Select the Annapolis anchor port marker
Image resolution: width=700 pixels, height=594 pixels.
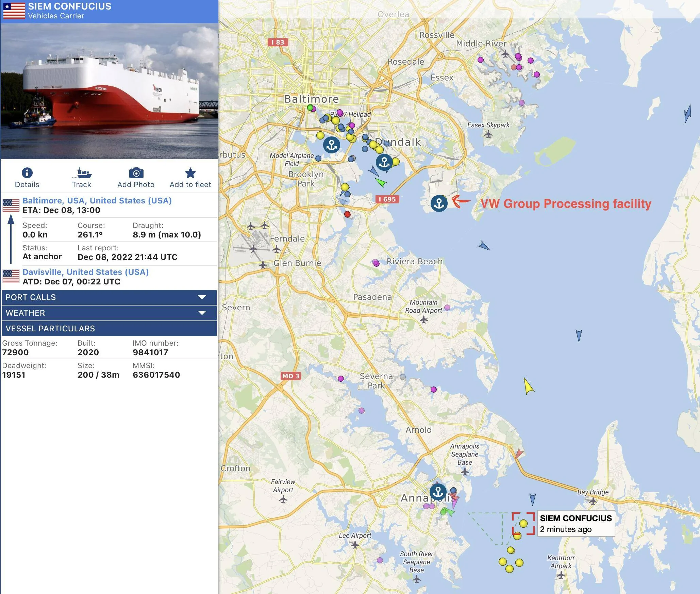point(438,492)
